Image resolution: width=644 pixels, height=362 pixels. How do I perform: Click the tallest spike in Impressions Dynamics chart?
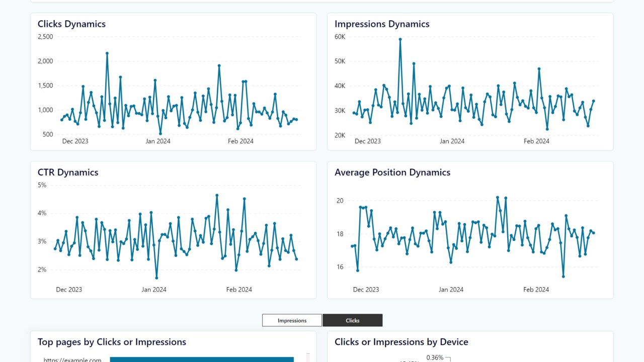pos(400,39)
